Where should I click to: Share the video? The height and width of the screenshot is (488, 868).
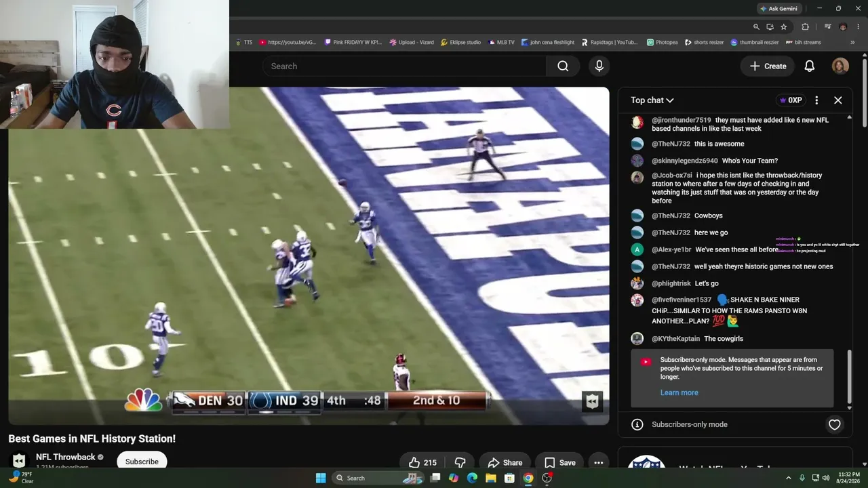(x=505, y=463)
